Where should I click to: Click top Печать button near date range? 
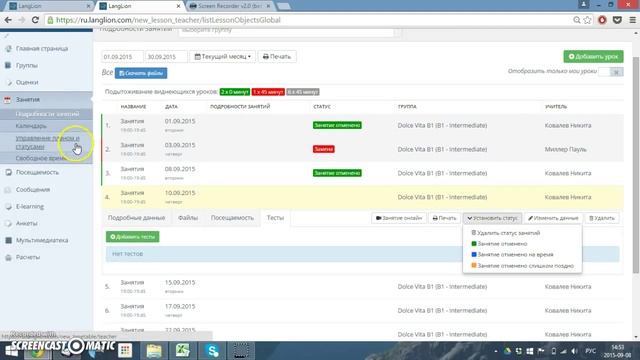click(277, 56)
